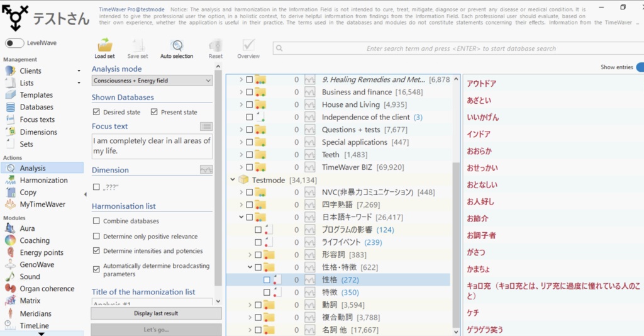Collapse the 性格・特徴 folder

coord(250,267)
